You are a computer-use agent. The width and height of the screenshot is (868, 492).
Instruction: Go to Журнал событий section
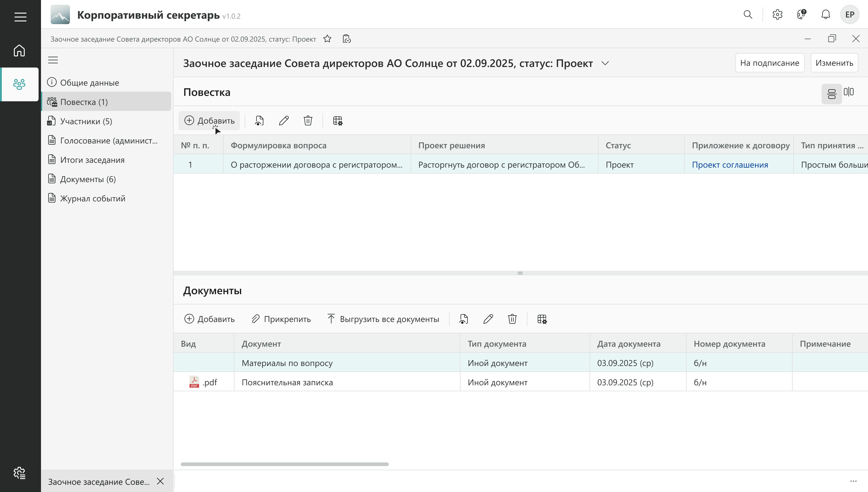(x=93, y=198)
